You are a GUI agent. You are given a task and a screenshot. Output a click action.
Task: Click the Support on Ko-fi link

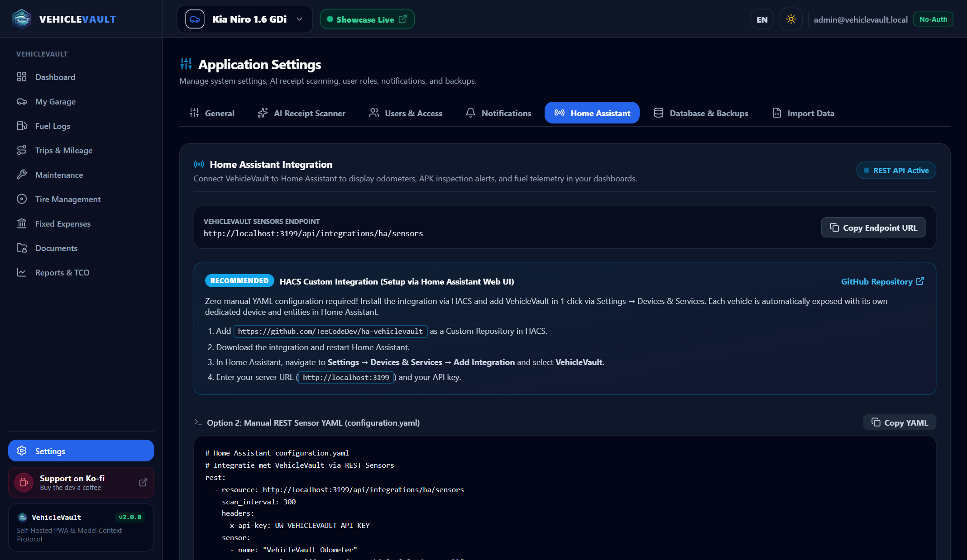[81, 483]
